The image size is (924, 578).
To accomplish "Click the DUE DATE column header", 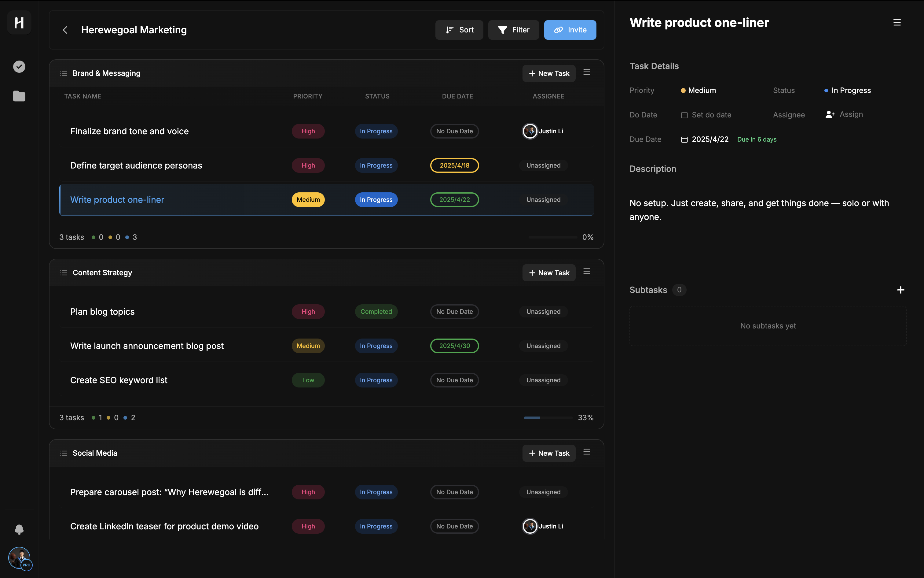I will point(457,96).
